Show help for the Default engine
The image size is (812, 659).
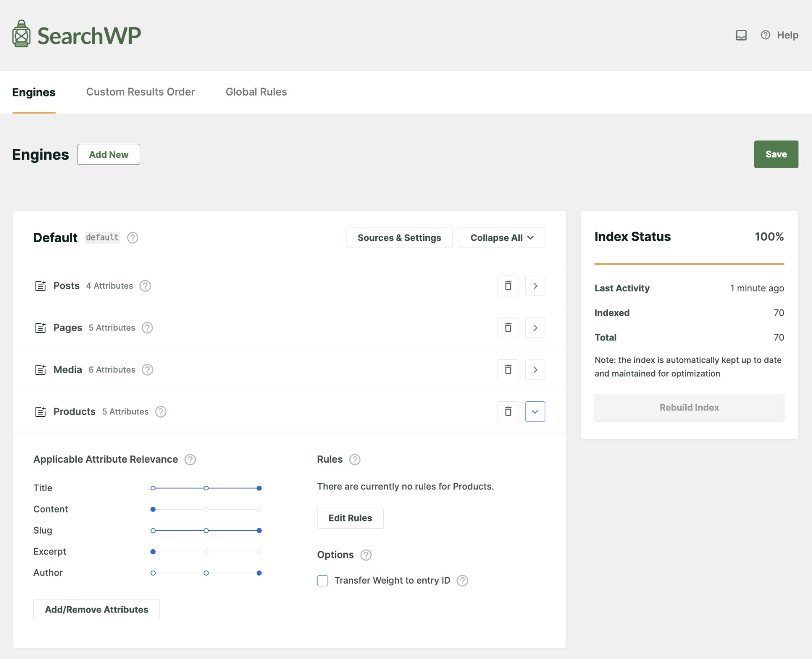(133, 238)
